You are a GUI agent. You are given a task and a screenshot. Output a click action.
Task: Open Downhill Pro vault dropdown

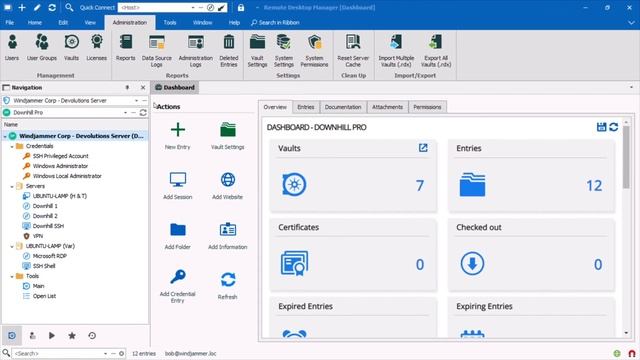125,112
